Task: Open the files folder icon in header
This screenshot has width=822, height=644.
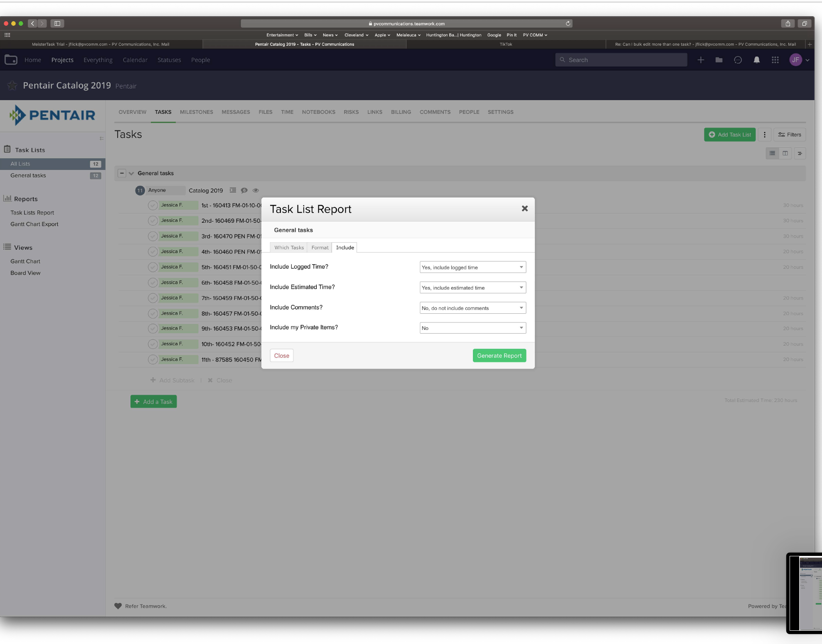Action: click(719, 60)
